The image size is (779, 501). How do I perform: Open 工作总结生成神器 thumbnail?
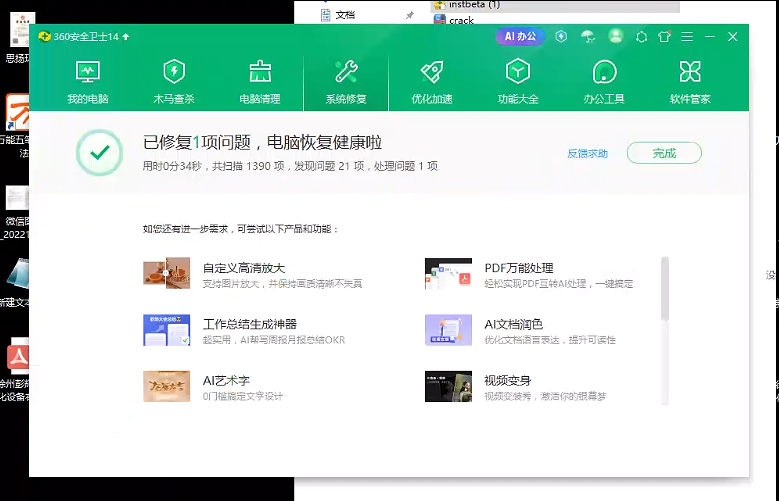pyautogui.click(x=166, y=330)
